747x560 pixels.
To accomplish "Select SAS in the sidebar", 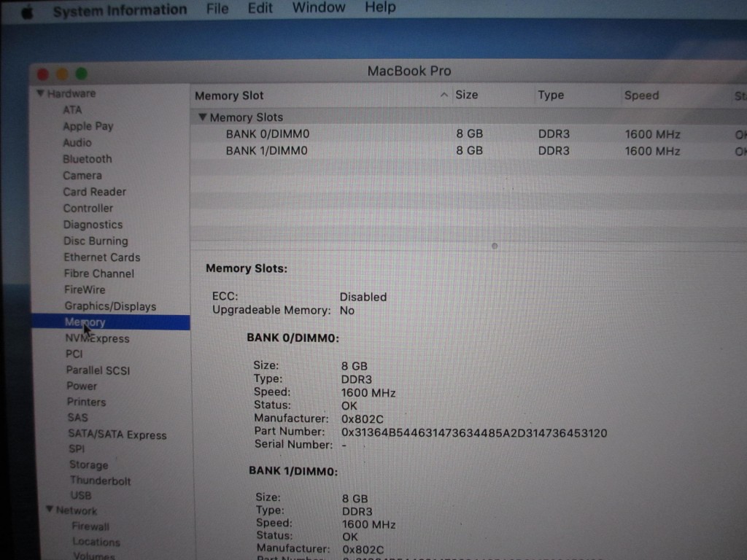I will [77, 418].
